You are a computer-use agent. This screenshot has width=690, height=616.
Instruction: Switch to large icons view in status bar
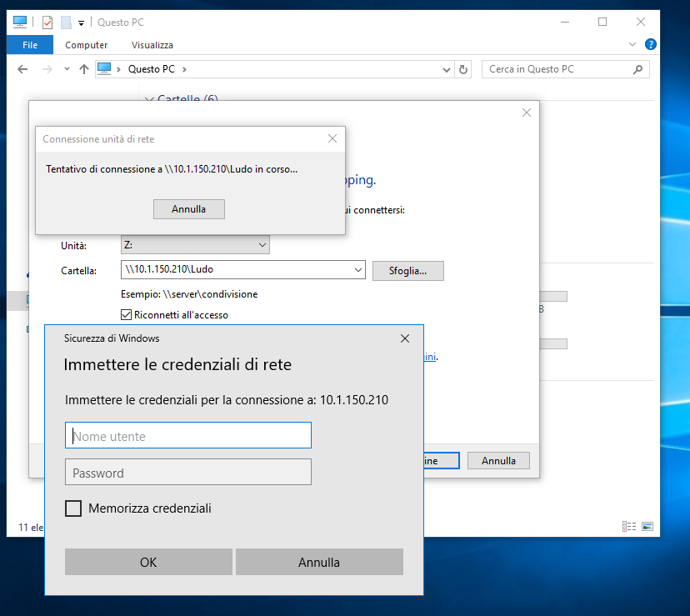[x=647, y=527]
